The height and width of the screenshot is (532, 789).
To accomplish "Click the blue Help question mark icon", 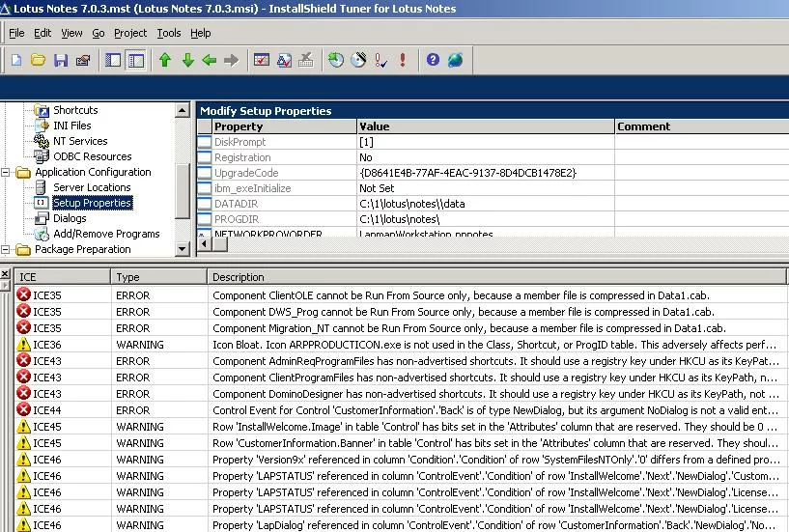I will (x=433, y=60).
